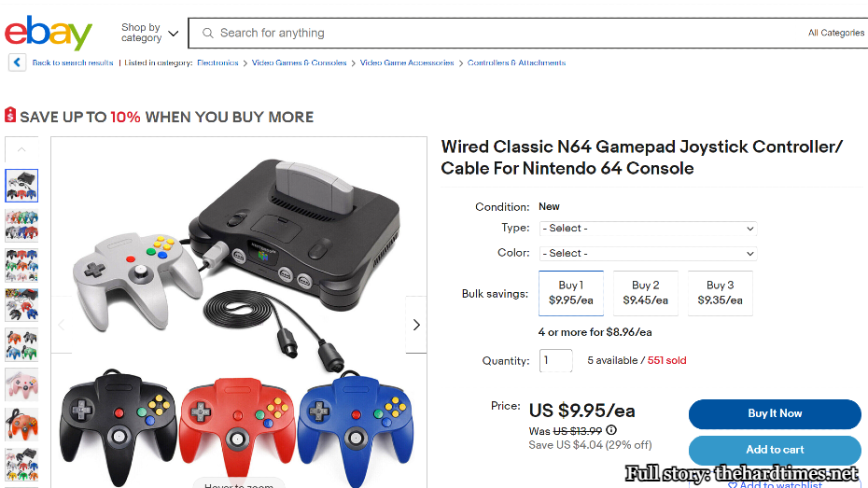Screen dimensions: 868x488
Task: Open the Type select dropdown
Action: tap(648, 229)
